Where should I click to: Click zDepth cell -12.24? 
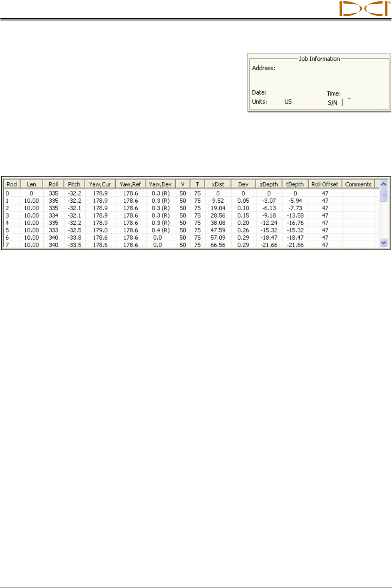269,223
